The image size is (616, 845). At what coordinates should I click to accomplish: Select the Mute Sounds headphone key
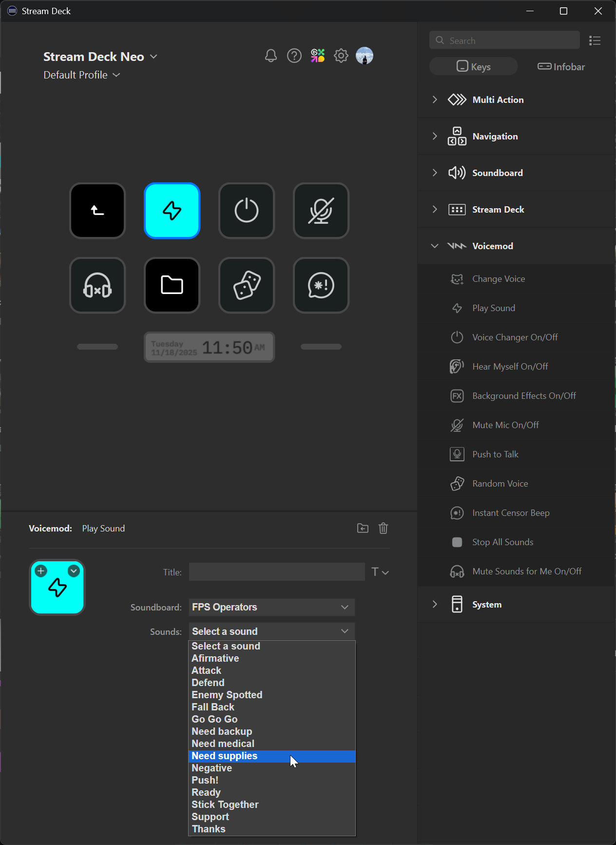(97, 285)
